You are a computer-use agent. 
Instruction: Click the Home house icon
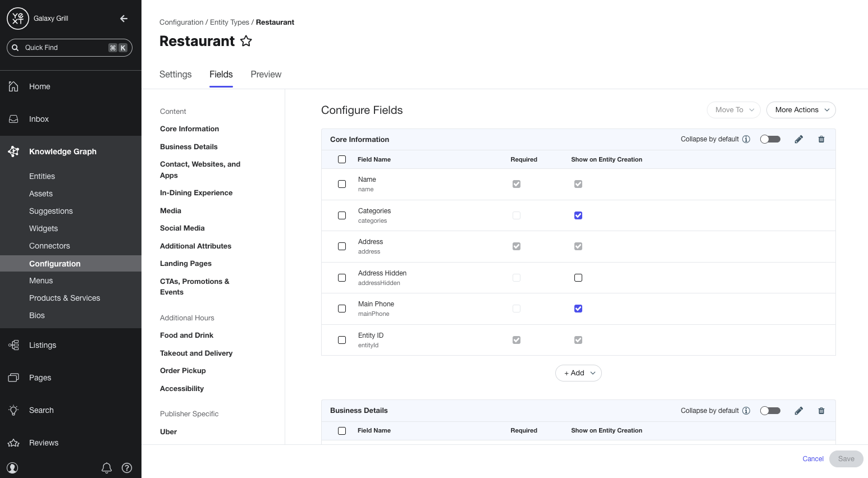tap(13, 86)
